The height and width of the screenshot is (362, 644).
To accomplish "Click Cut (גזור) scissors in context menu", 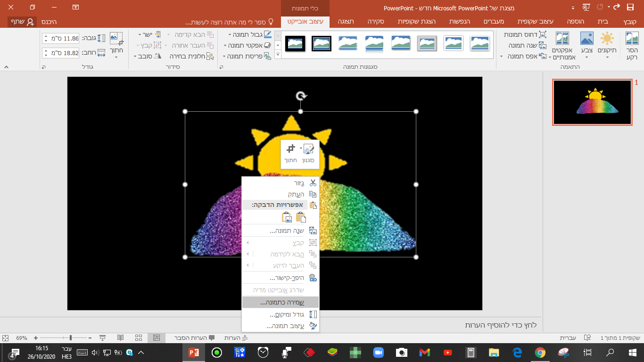I will click(313, 183).
